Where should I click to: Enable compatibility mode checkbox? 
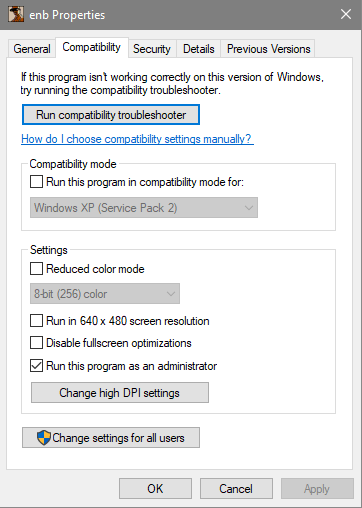click(x=36, y=182)
